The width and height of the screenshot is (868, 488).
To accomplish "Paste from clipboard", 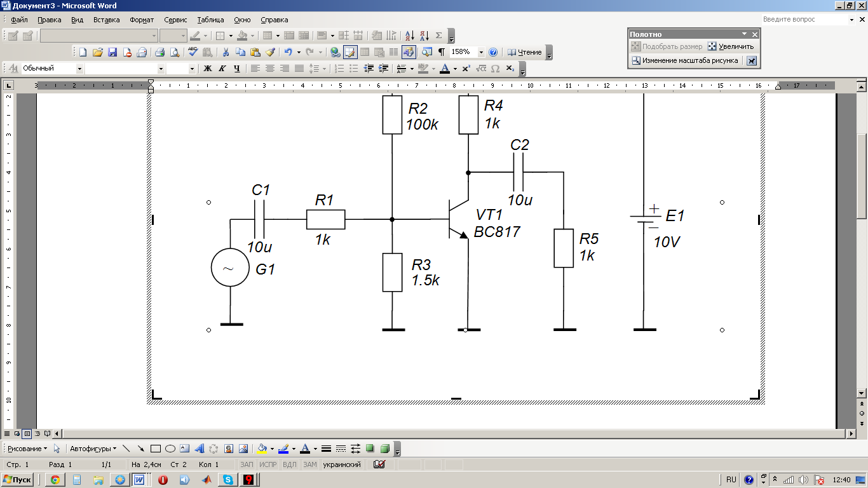I will click(255, 52).
